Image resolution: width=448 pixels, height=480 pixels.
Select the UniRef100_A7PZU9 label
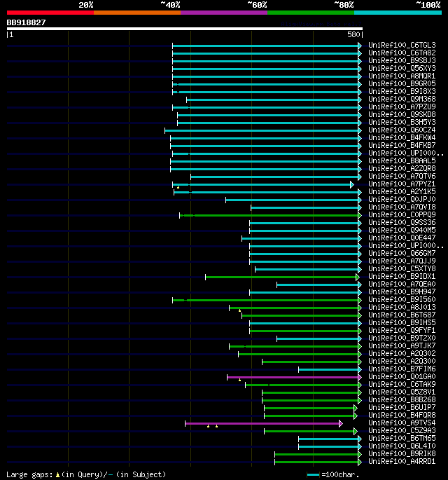tap(402, 107)
